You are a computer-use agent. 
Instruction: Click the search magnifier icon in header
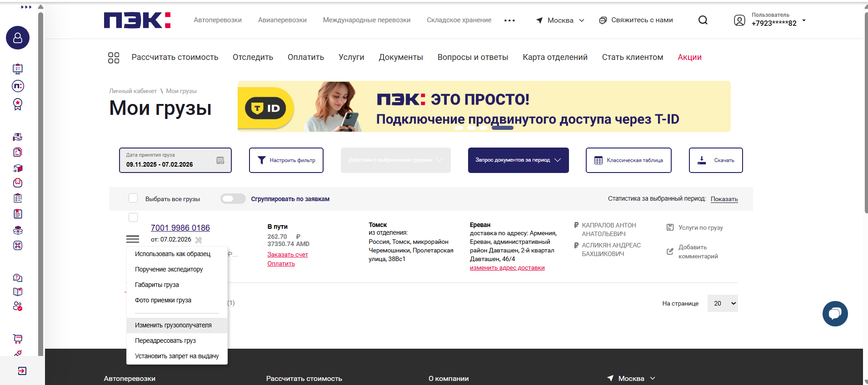tap(703, 20)
